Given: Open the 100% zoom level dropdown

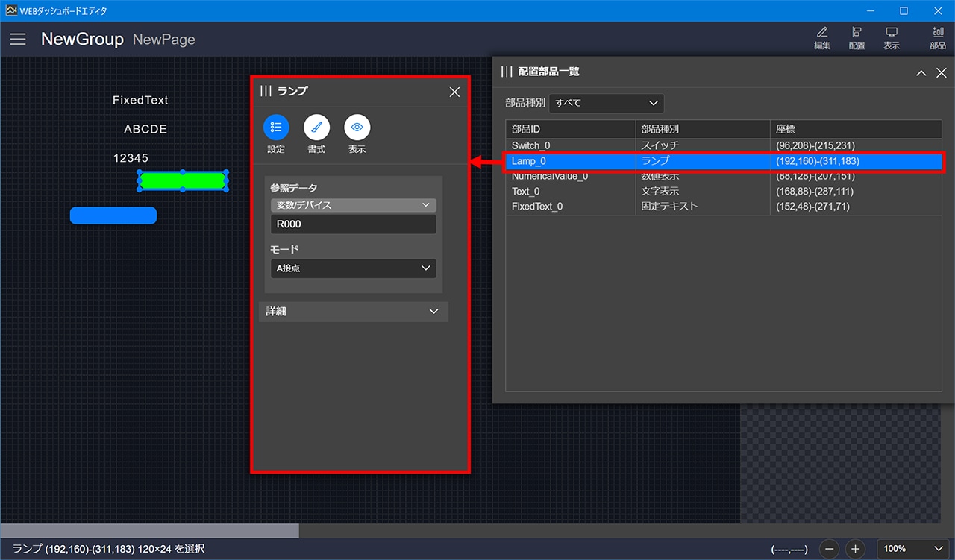Looking at the screenshot, I should point(913,549).
